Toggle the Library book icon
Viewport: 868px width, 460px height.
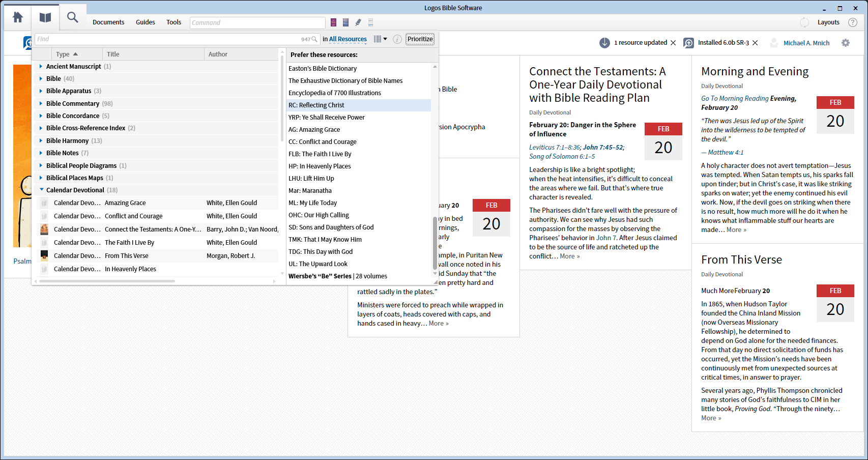[x=45, y=17]
